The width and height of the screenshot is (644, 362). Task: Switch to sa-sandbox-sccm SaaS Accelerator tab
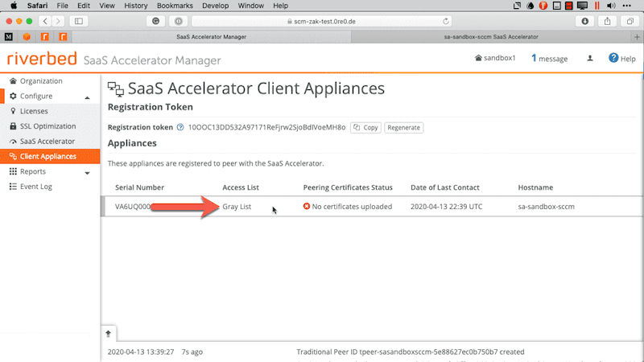[491, 36]
